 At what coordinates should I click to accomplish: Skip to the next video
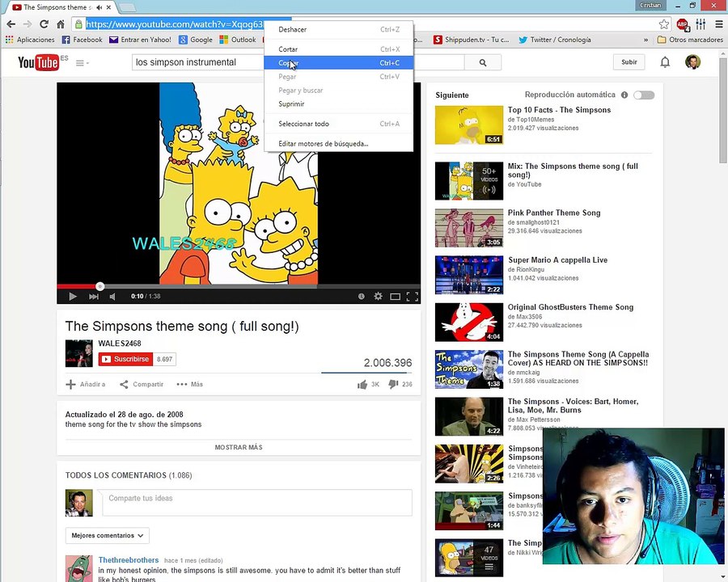[93, 296]
